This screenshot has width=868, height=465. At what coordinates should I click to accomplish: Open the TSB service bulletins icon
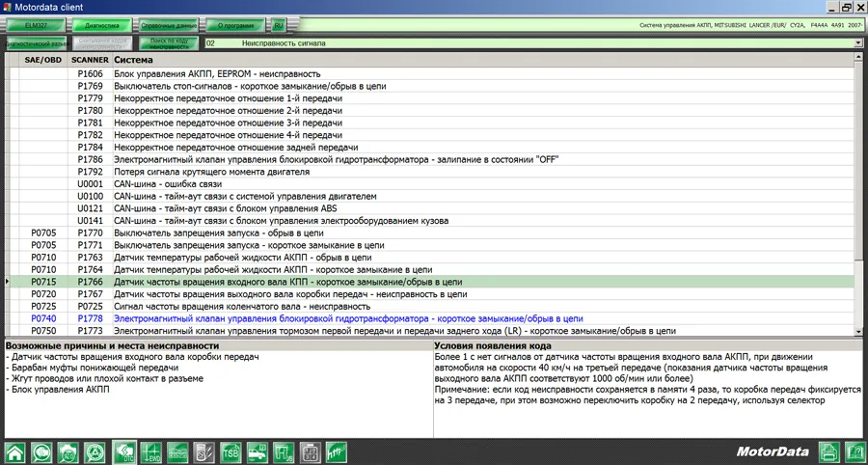[231, 452]
